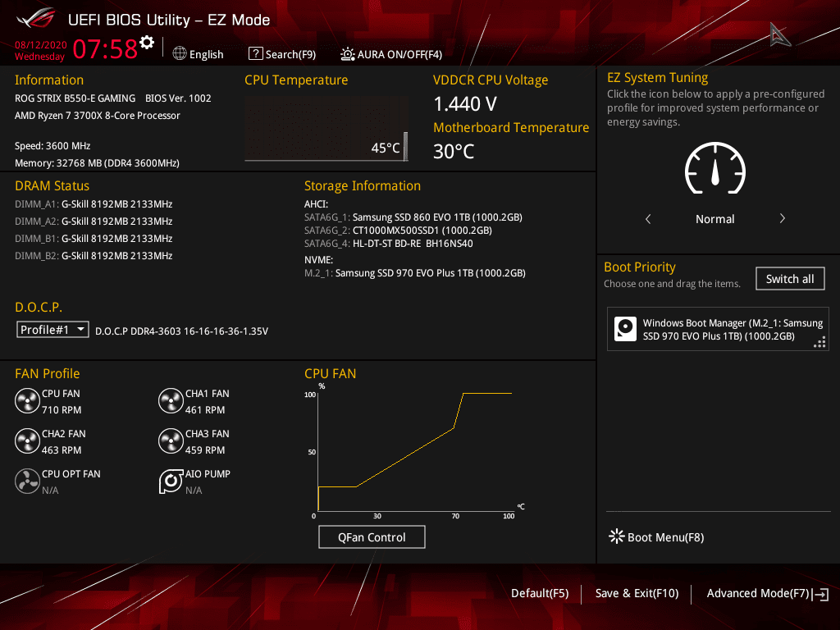Click the DIMM_B2 G-Skill memory row
Viewport: 840px width, 630px height.
94,256
